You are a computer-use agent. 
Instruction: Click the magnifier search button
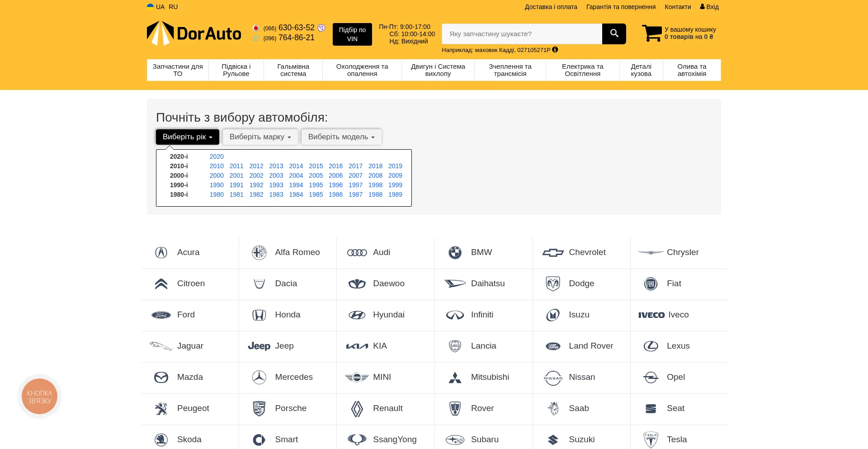(613, 34)
